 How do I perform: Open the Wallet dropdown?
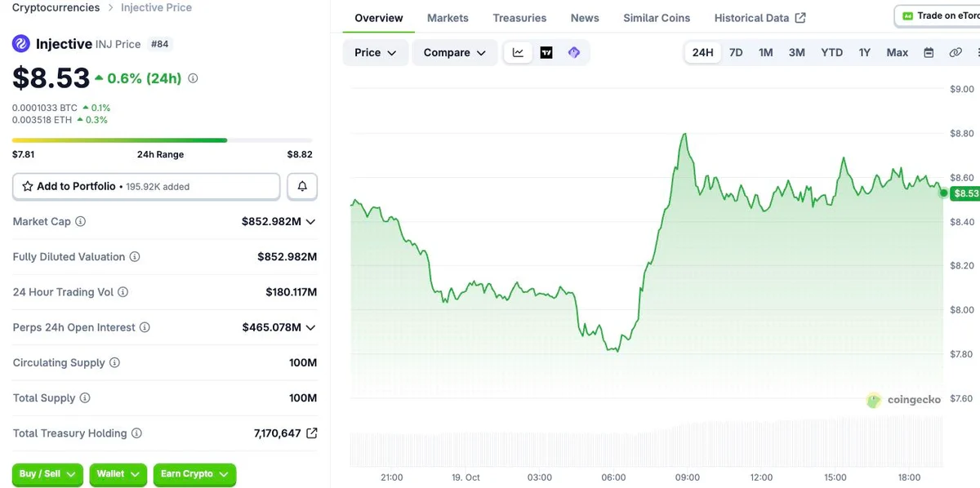tap(118, 474)
